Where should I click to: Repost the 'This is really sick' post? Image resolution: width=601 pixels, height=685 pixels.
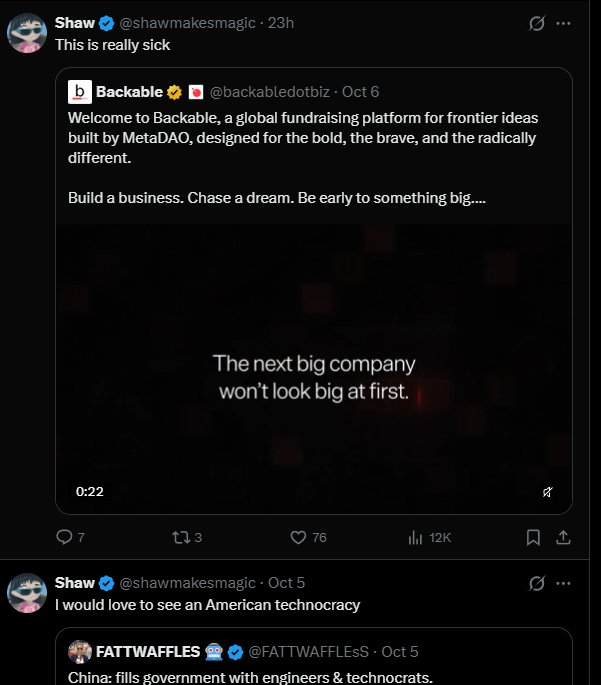pyautogui.click(x=187, y=537)
